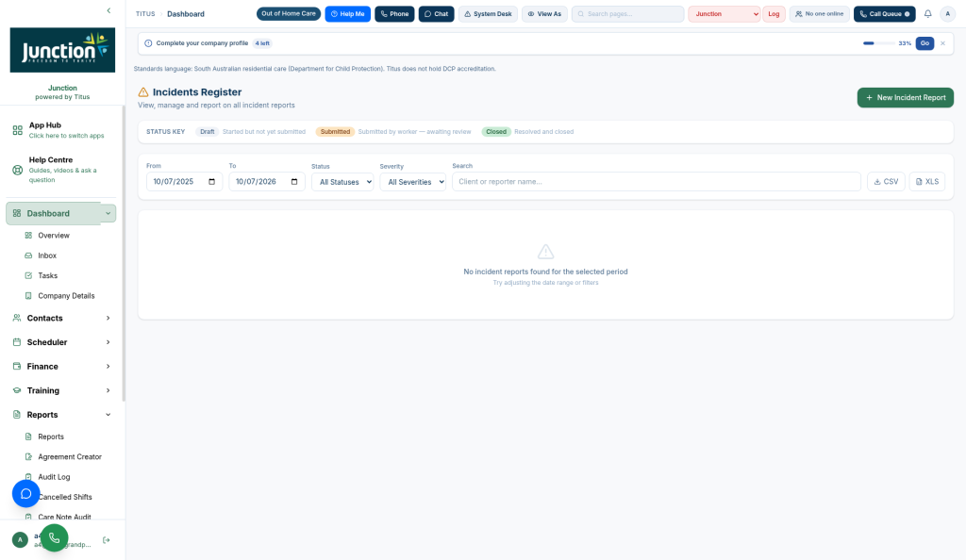Open the Inbox page
Image resolution: width=966 pixels, height=560 pixels.
point(47,255)
